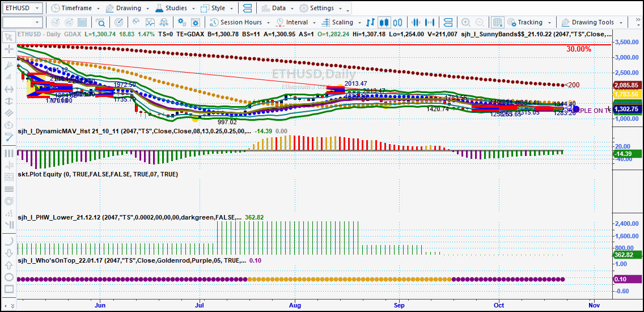Click the chart analysis window icon
The height and width of the screenshot is (312, 644).
point(150,22)
